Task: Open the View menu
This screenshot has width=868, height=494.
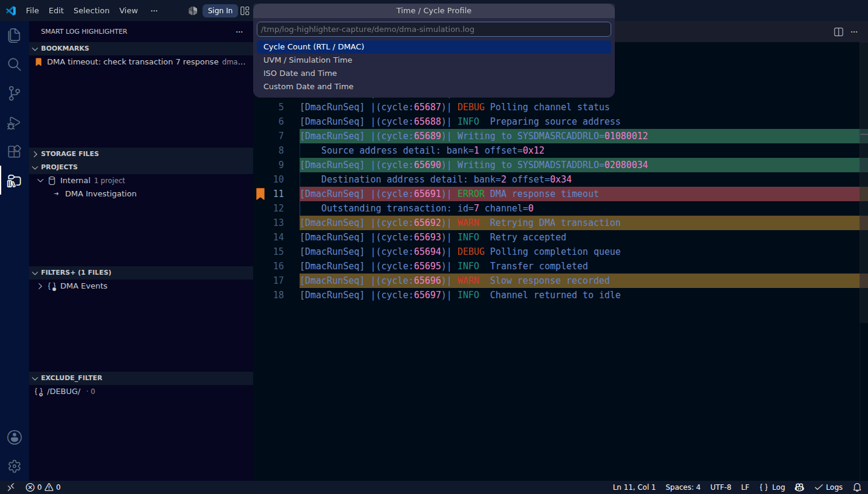Action: click(128, 10)
